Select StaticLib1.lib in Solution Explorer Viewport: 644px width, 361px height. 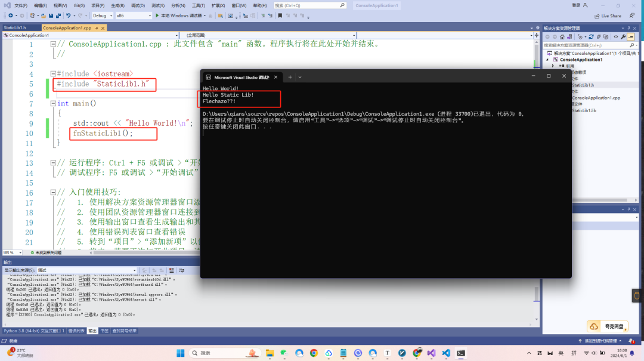pos(584,110)
